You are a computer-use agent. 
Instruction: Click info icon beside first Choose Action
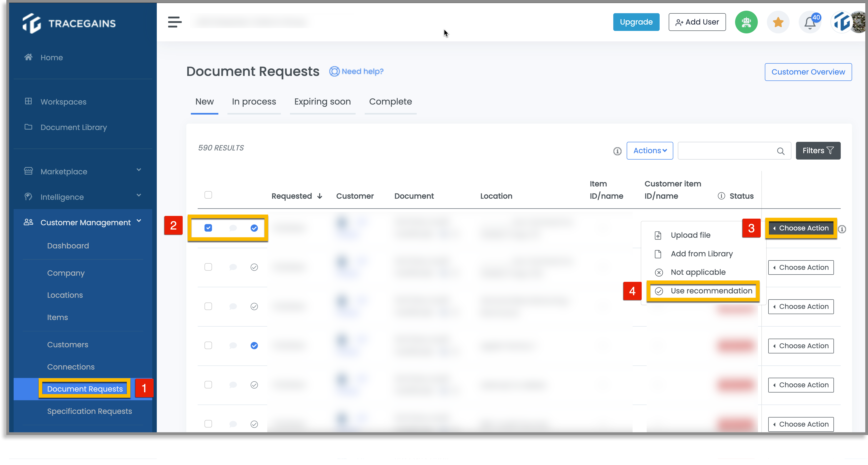click(x=842, y=229)
